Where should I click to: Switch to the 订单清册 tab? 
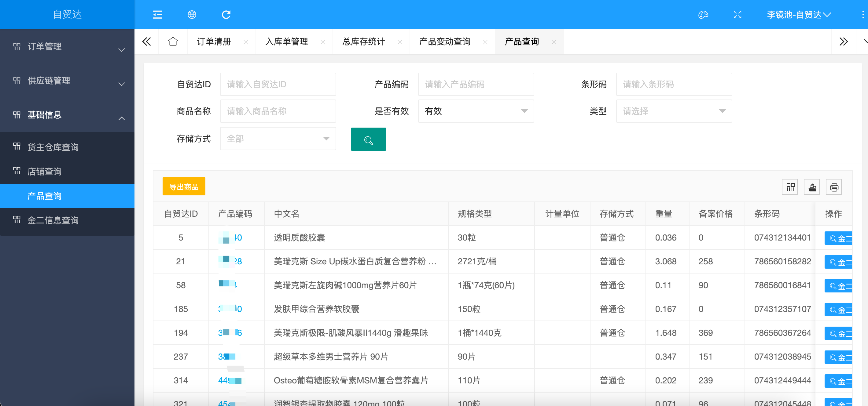pos(214,42)
